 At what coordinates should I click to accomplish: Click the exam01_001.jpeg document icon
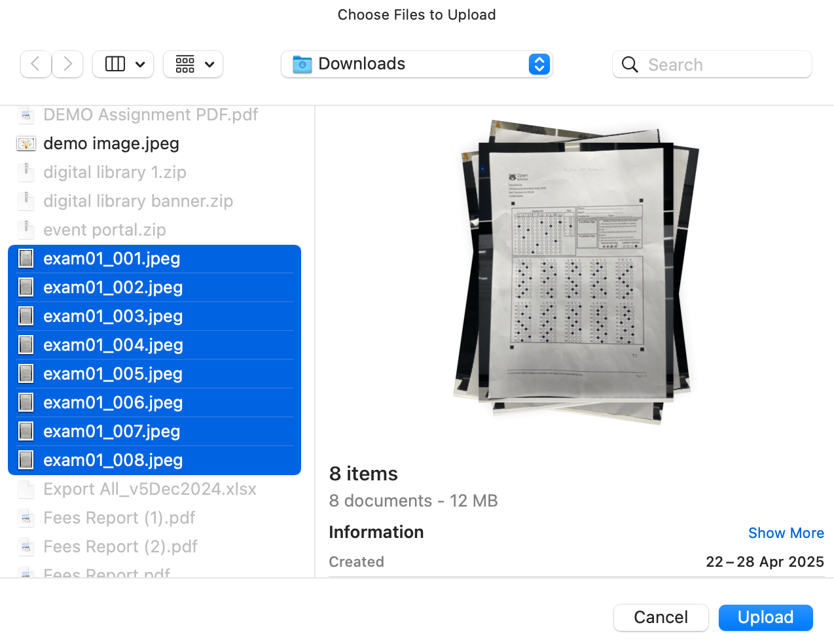point(26,259)
